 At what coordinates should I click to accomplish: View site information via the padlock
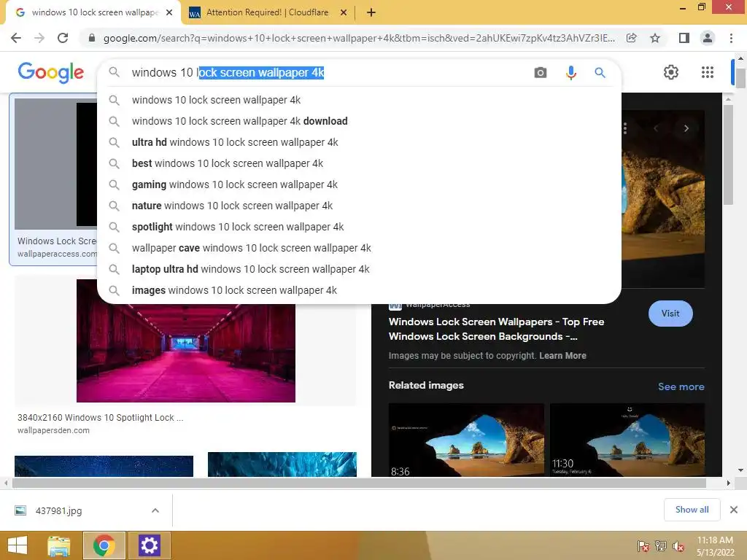[x=92, y=38]
